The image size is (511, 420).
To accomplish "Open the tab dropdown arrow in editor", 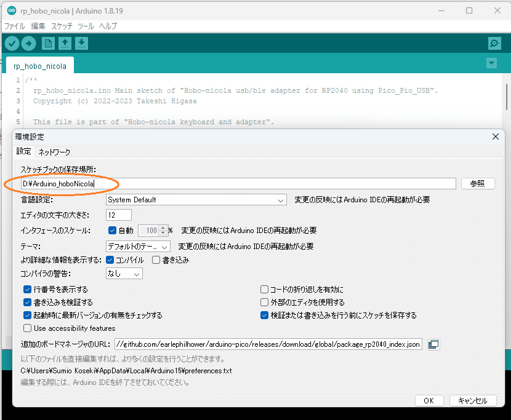I will pos(491,63).
